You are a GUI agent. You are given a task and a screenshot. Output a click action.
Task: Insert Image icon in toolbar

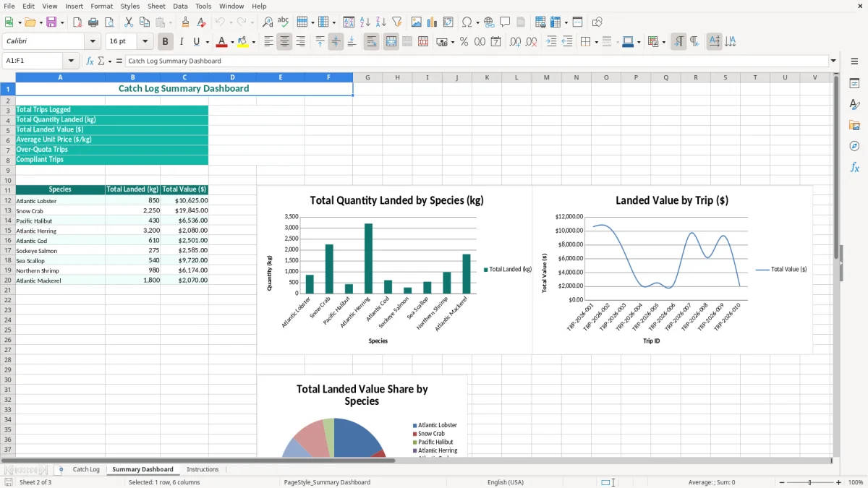417,22
